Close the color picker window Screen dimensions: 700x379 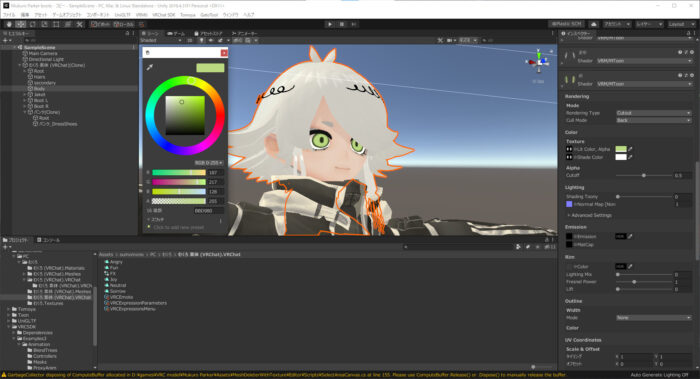(x=224, y=53)
